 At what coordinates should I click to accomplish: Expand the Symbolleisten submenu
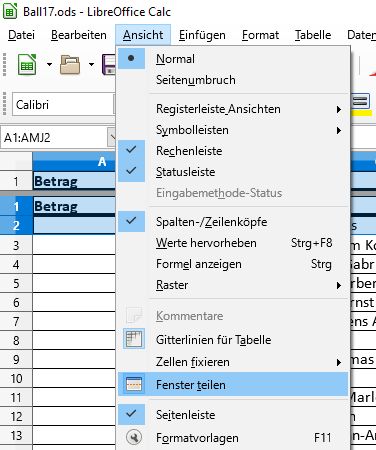[x=232, y=130]
